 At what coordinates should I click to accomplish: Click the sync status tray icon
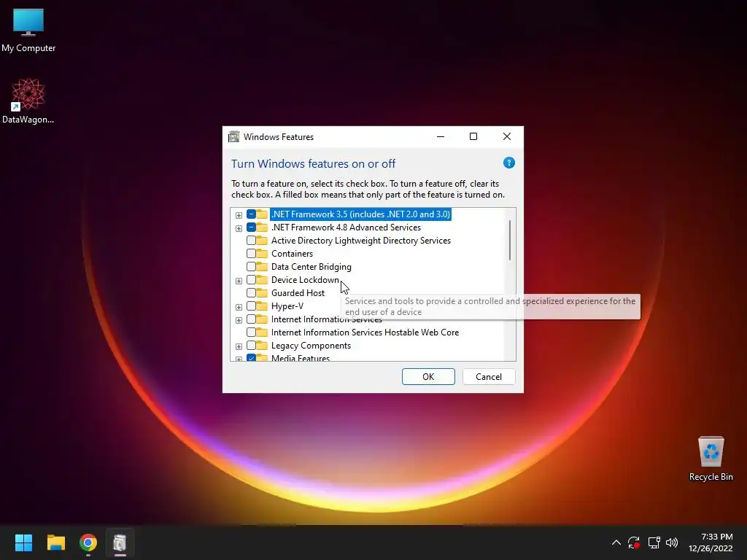coord(634,542)
